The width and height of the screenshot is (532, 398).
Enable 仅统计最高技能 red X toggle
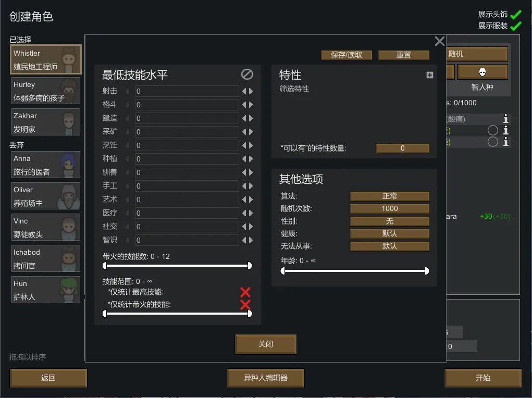(245, 292)
